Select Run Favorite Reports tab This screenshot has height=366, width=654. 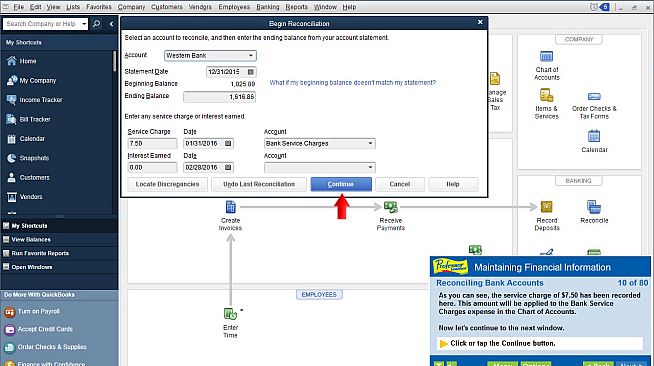tap(59, 253)
